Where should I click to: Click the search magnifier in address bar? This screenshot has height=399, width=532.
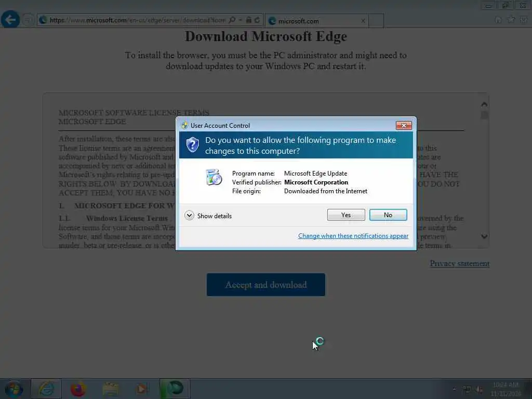click(232, 20)
